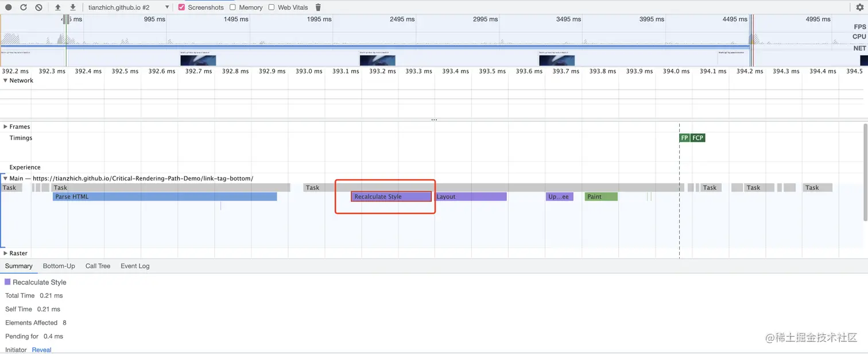This screenshot has height=354, width=868.
Task: Click the Experience track label
Action: point(25,167)
